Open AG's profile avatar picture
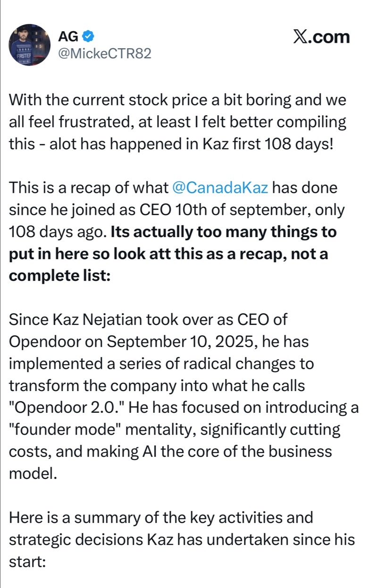Screen dimensions: 368x588 click(x=30, y=45)
